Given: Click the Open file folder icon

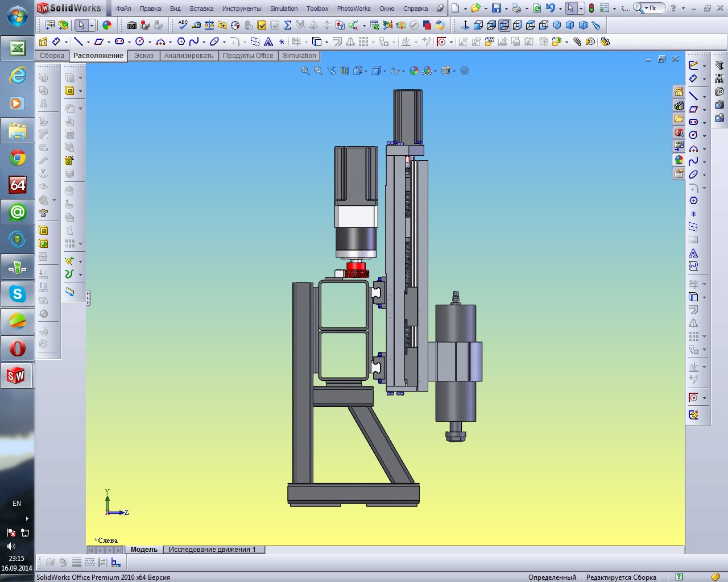Looking at the screenshot, I should tap(475, 8).
